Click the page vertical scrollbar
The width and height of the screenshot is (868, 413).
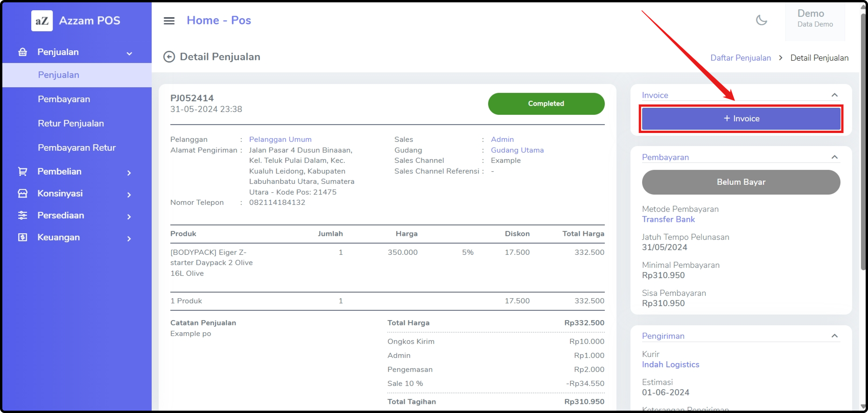pos(863,141)
